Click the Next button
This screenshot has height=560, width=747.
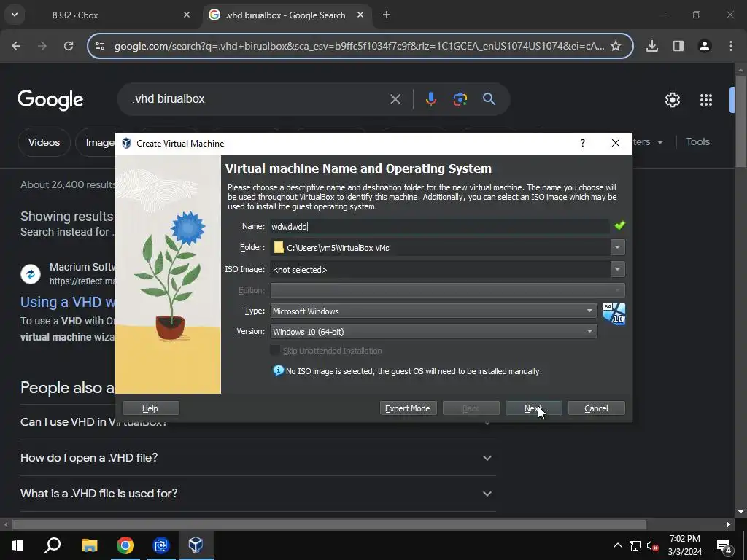coord(533,408)
